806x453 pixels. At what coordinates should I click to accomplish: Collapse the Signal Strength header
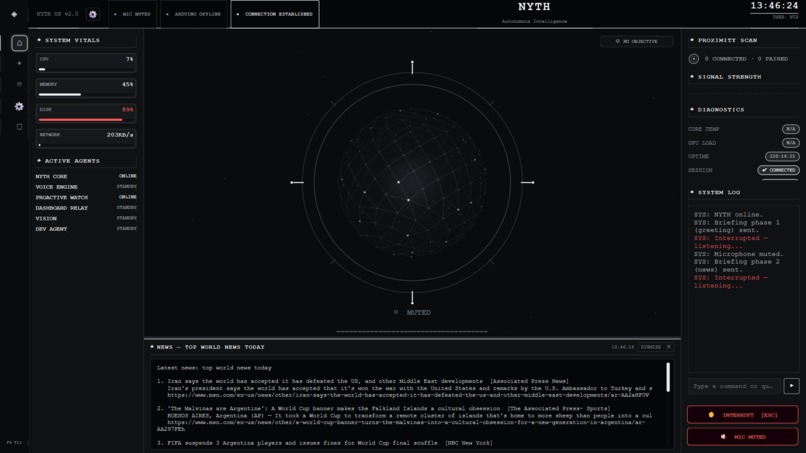pos(744,77)
